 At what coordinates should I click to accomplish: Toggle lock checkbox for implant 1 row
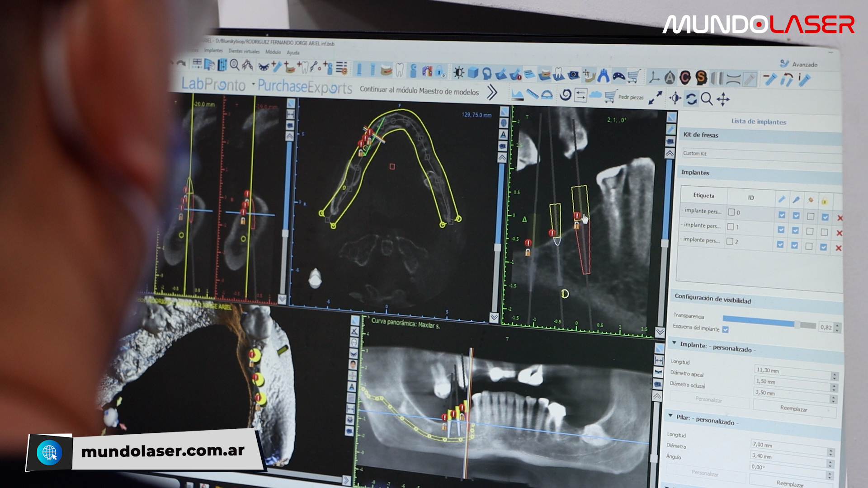[x=824, y=232]
